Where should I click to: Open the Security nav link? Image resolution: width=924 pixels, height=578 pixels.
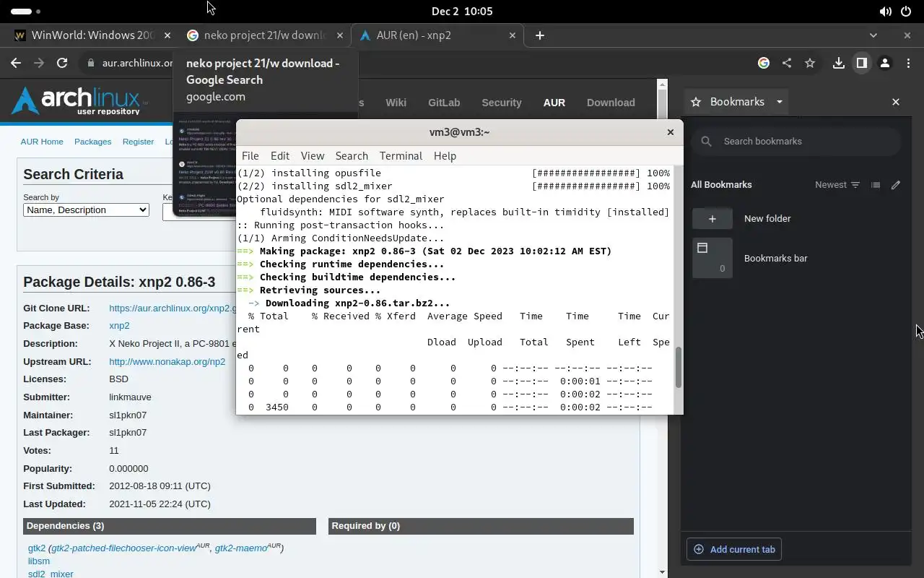coord(502,103)
